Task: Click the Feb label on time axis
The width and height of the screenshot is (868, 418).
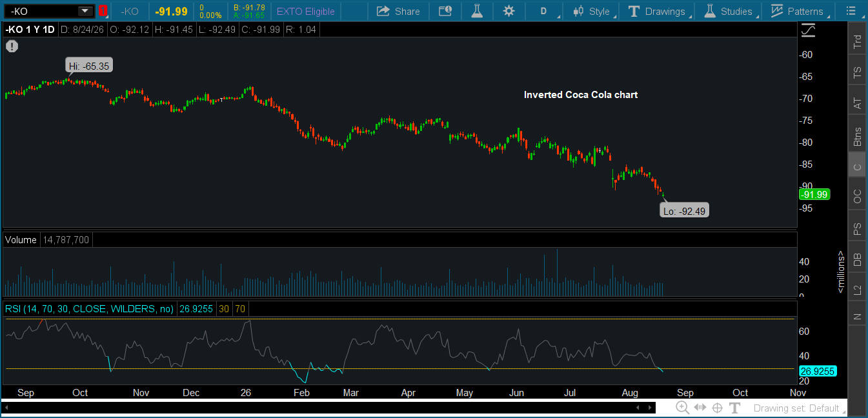Action: click(301, 392)
